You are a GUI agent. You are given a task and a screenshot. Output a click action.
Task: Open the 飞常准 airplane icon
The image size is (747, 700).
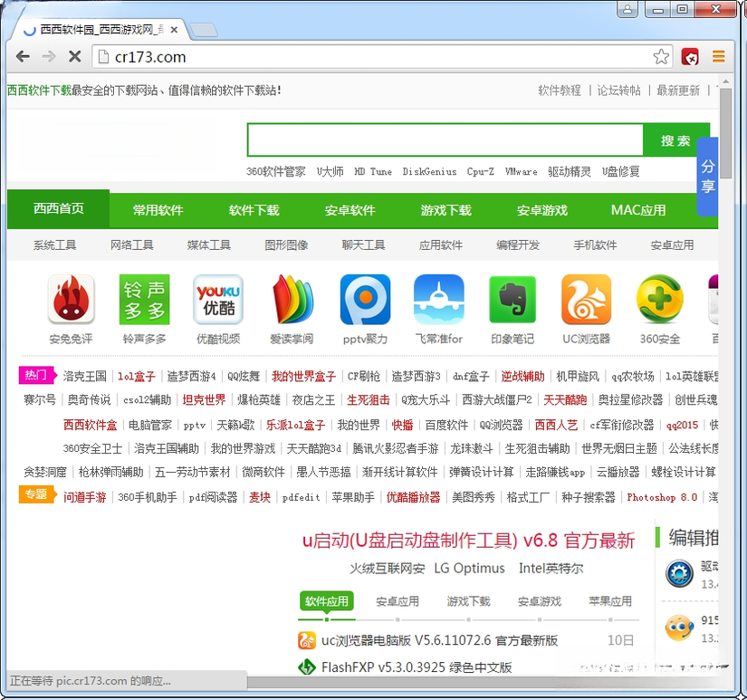[439, 301]
